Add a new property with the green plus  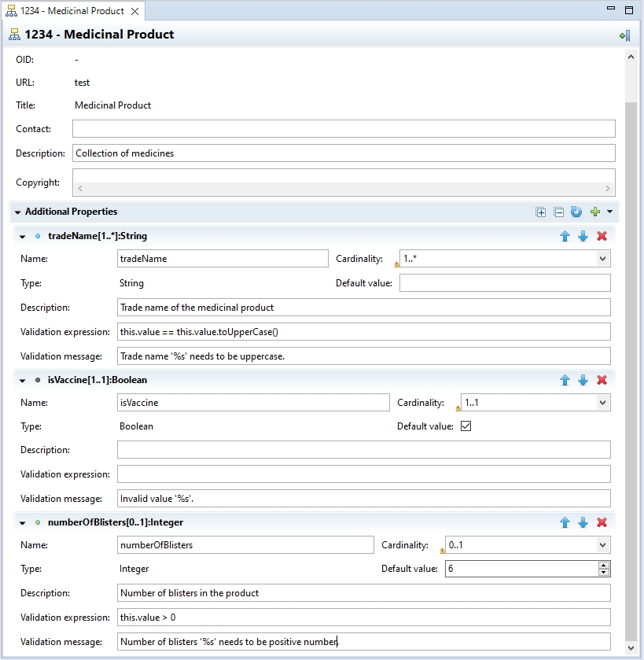pyautogui.click(x=594, y=212)
